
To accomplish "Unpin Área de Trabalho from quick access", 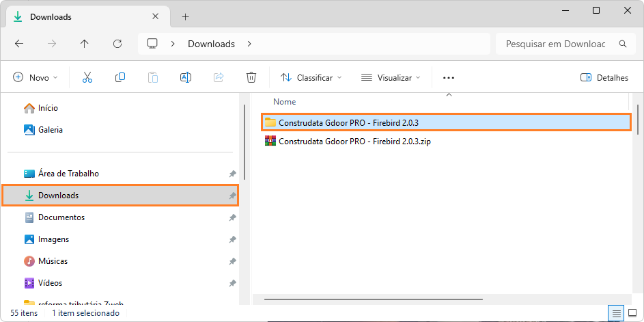I will [232, 174].
